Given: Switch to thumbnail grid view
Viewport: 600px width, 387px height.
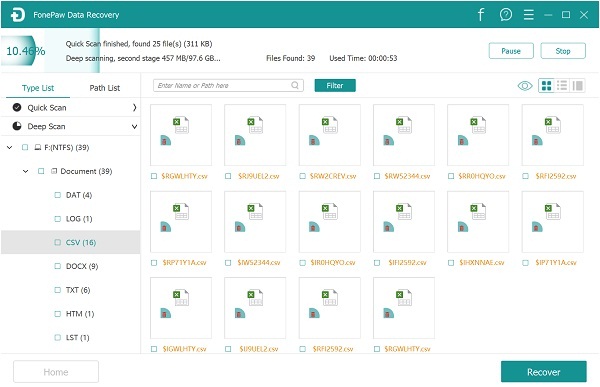Looking at the screenshot, I should point(546,86).
